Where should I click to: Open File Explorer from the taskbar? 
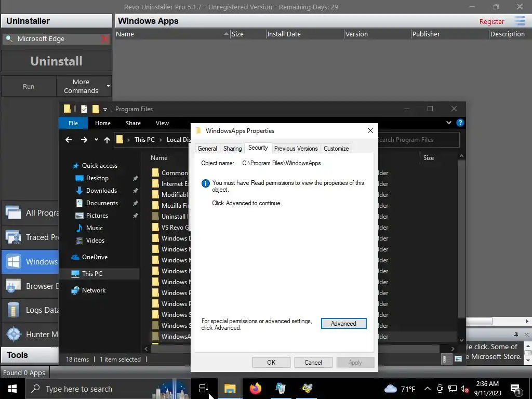point(230,389)
